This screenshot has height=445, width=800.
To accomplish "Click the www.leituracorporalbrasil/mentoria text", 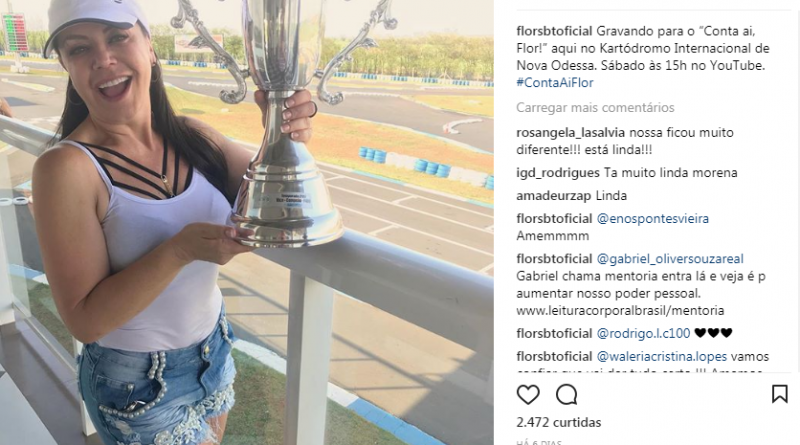I will point(620,311).
